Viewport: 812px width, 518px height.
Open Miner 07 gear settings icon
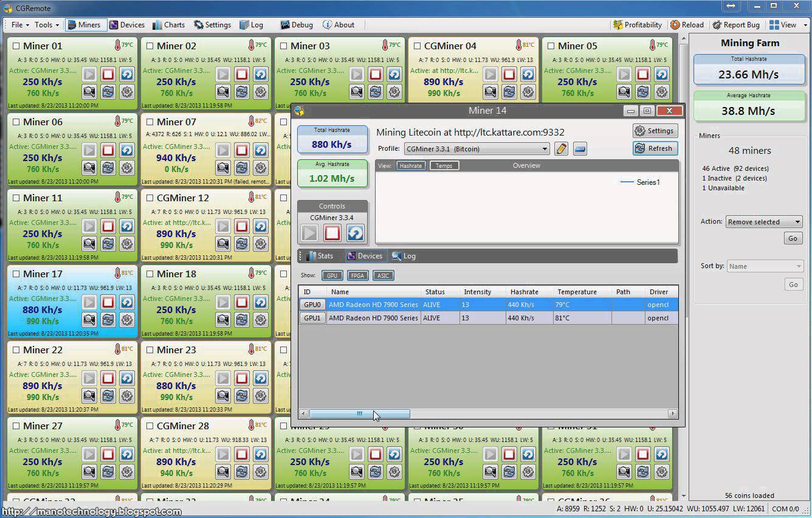pos(261,168)
